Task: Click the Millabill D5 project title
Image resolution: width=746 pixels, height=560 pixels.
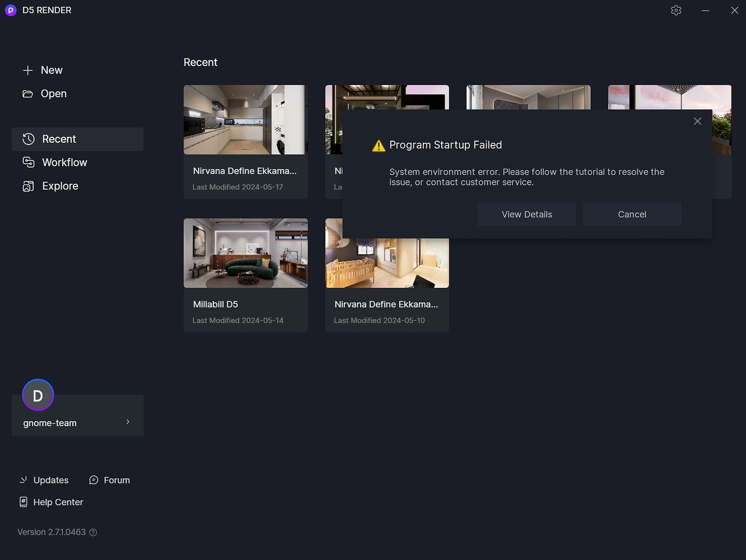Action: coord(216,304)
